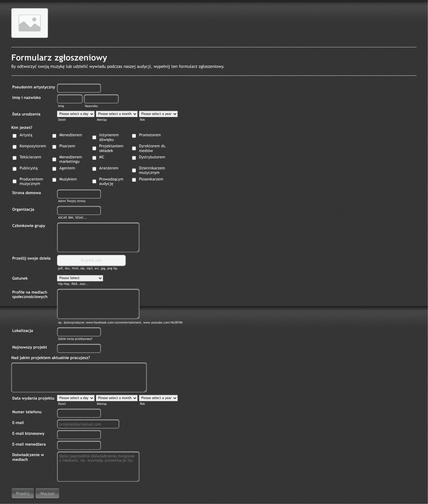Click the 'Data wydania projektu' label

(33, 398)
